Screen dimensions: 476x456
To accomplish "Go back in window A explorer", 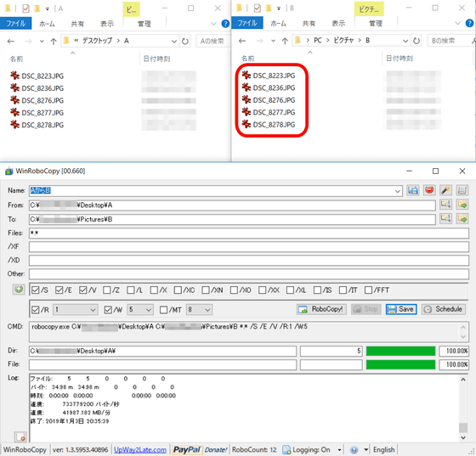I will tap(11, 42).
